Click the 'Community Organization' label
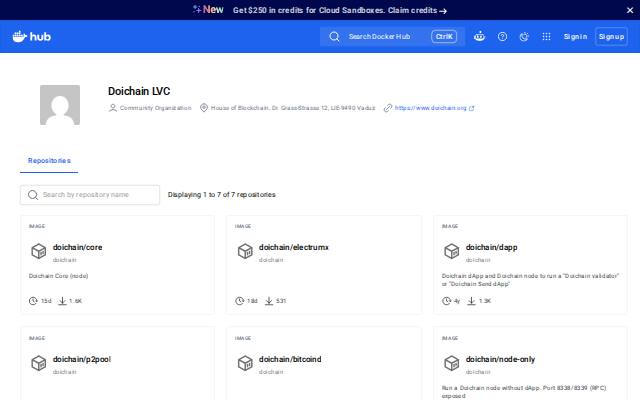 pos(156,108)
